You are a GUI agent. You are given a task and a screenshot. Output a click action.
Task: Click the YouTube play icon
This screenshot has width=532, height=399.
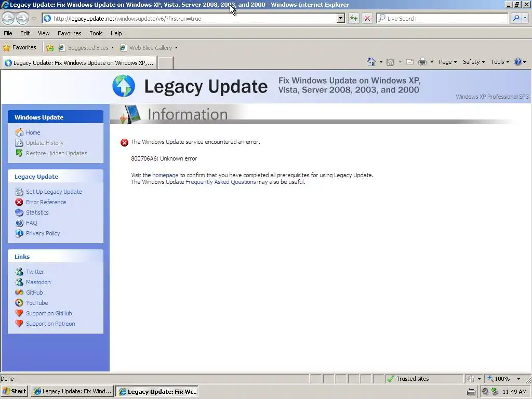(19, 303)
